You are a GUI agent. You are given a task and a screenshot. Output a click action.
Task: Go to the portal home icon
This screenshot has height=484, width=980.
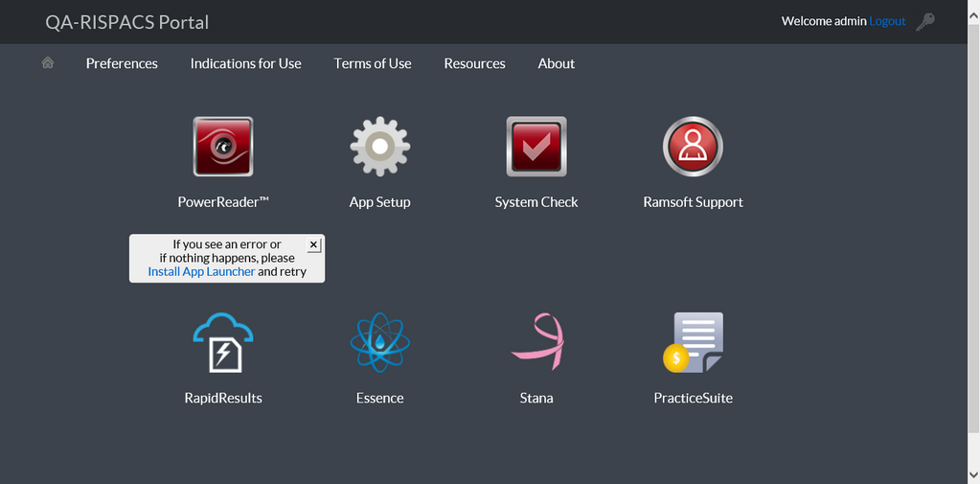48,63
